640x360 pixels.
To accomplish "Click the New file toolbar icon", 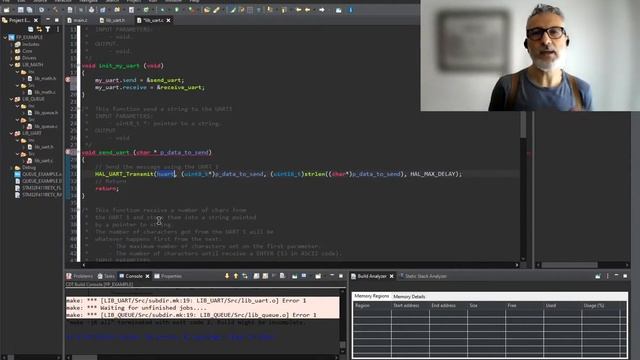I will pyautogui.click(x=7, y=10).
